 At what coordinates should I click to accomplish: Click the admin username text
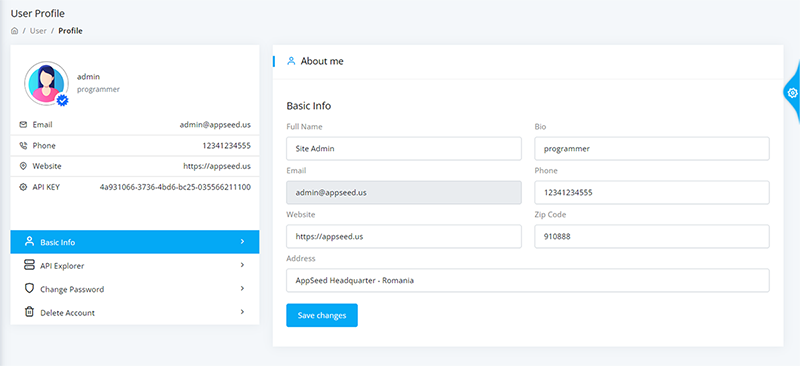(x=88, y=77)
